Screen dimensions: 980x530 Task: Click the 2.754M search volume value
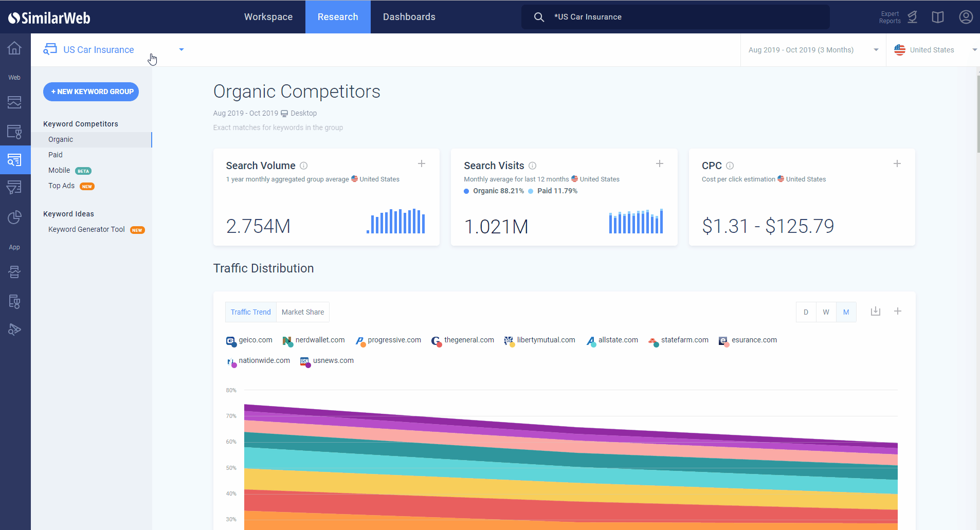pyautogui.click(x=259, y=226)
